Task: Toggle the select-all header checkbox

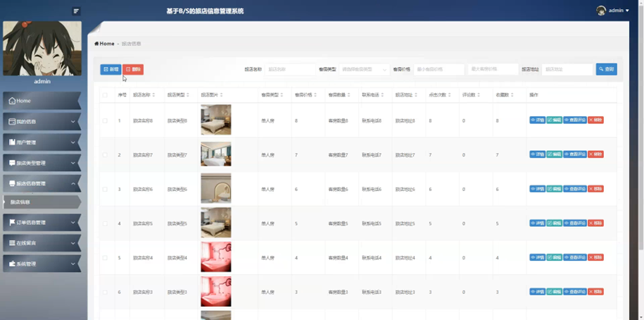Action: click(105, 95)
